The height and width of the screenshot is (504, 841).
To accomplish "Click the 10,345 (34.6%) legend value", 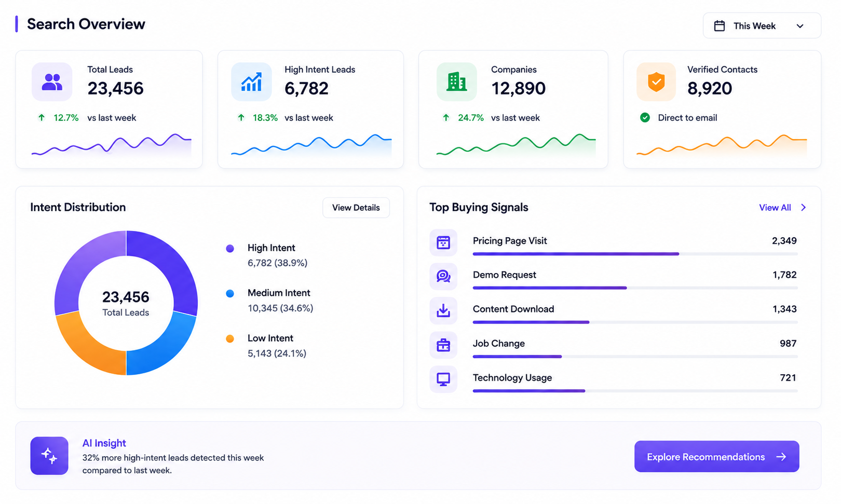I will tap(280, 308).
